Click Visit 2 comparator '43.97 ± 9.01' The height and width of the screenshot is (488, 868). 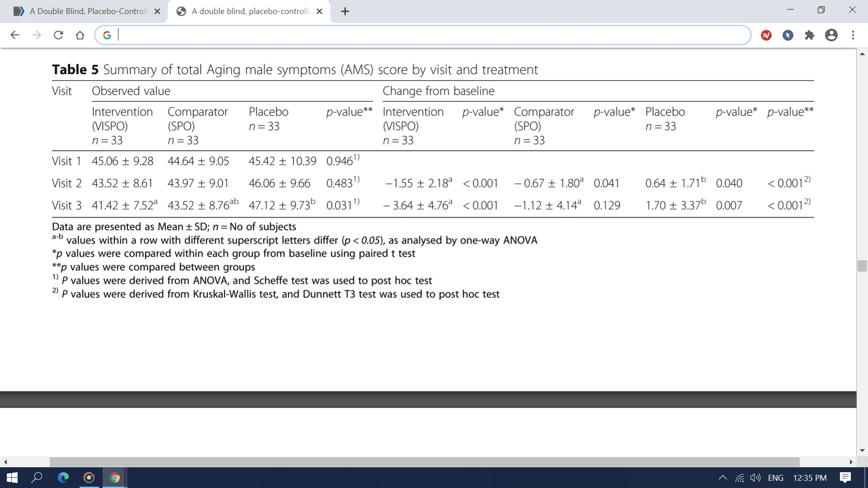point(198,183)
